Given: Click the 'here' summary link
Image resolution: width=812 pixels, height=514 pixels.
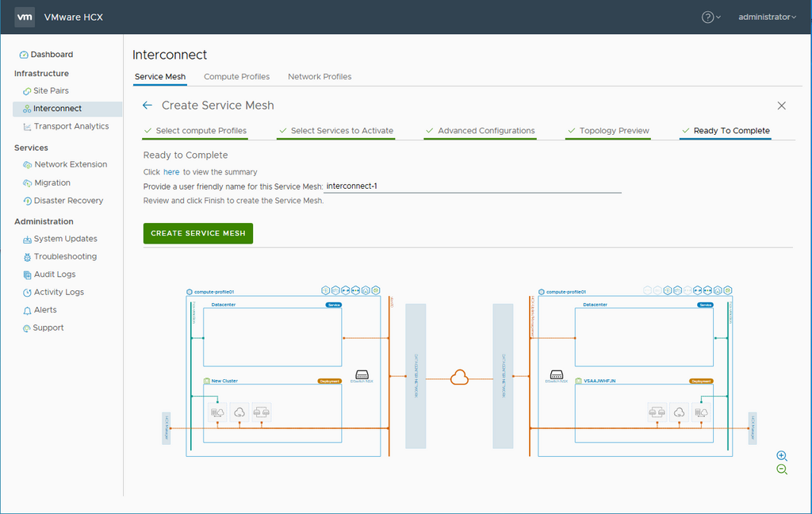Looking at the screenshot, I should pyautogui.click(x=171, y=172).
